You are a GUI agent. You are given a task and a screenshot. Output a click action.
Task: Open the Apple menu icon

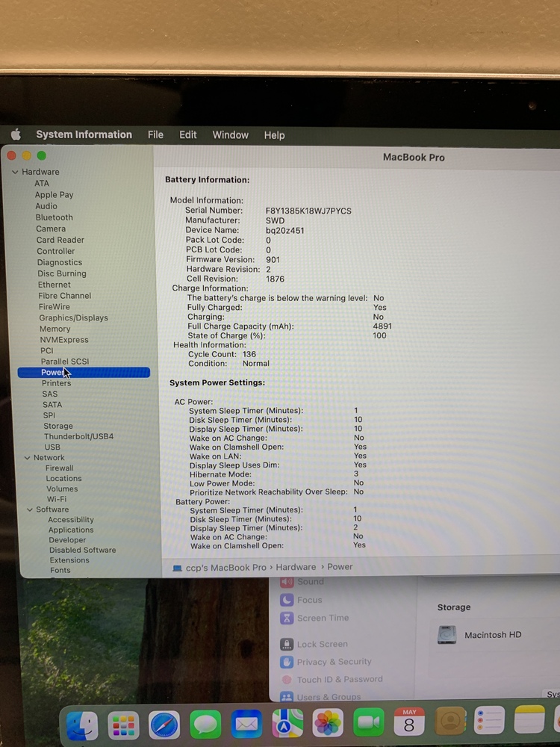[16, 134]
